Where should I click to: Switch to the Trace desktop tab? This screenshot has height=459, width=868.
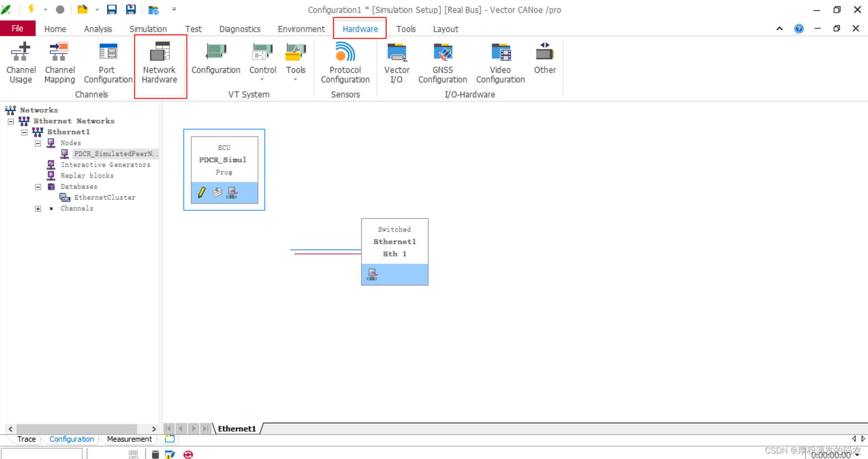click(26, 439)
